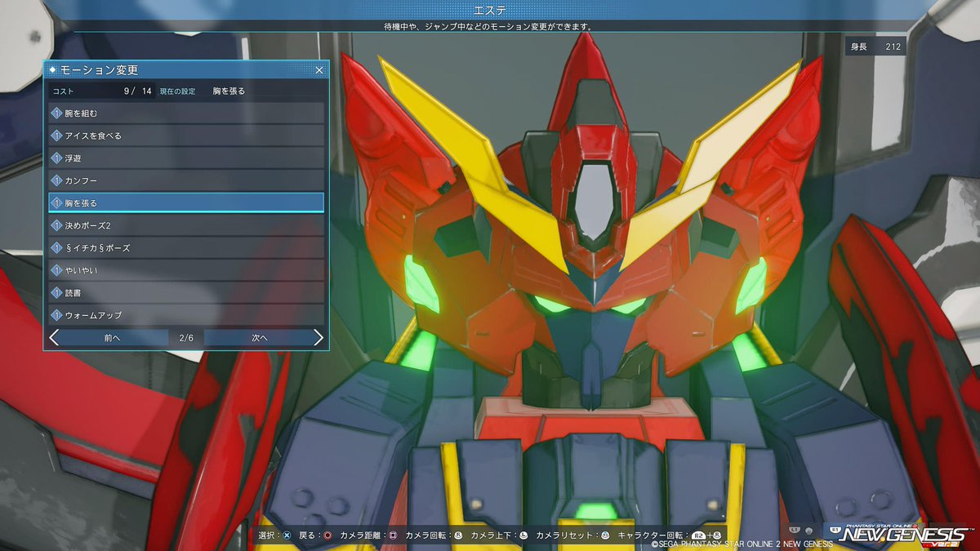This screenshot has height=551, width=980.
Task: Click the R2 icon next to キャラクター回転
Action: [x=699, y=535]
